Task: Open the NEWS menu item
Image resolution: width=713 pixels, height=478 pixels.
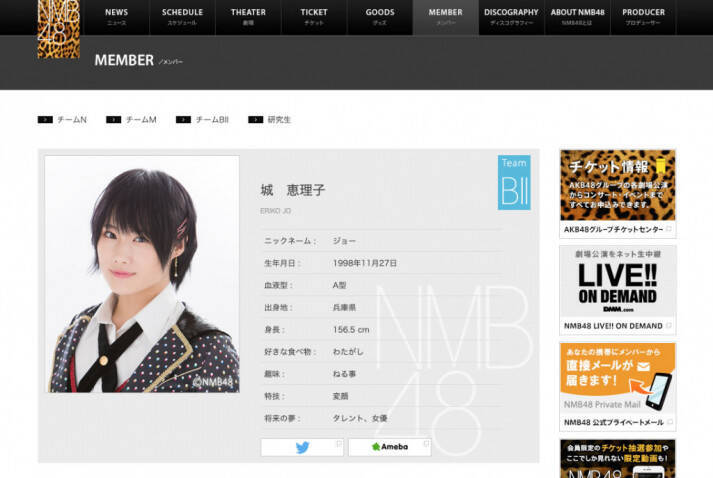Action: coord(116,17)
